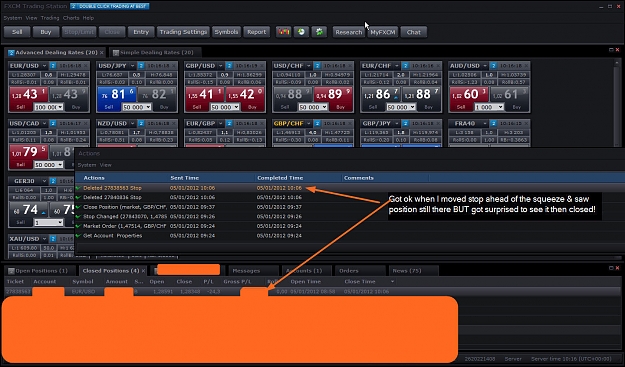Image resolution: width=625 pixels, height=367 pixels.
Task: Click the blue '2' icon on GBP/CHF tile
Action: (317, 124)
